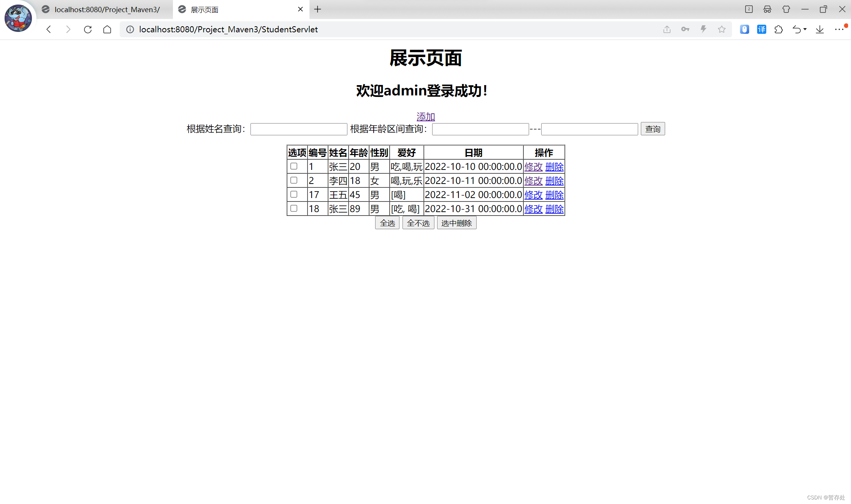Open the saved passwords key icon
This screenshot has width=851, height=504.
685,29
